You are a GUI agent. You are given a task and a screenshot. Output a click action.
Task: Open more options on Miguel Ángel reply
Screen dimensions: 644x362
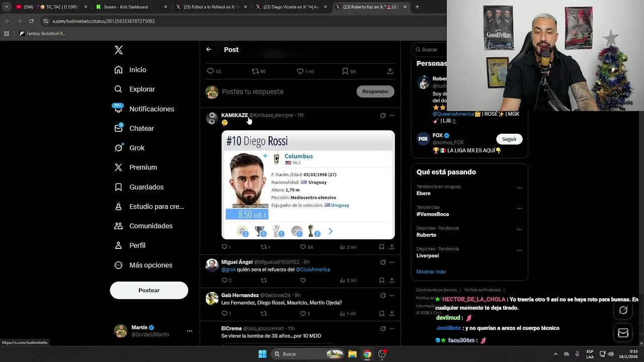point(392,262)
